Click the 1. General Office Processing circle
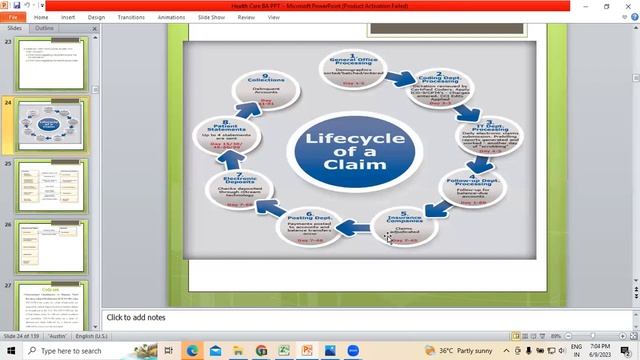640x360 pixels. 353,70
